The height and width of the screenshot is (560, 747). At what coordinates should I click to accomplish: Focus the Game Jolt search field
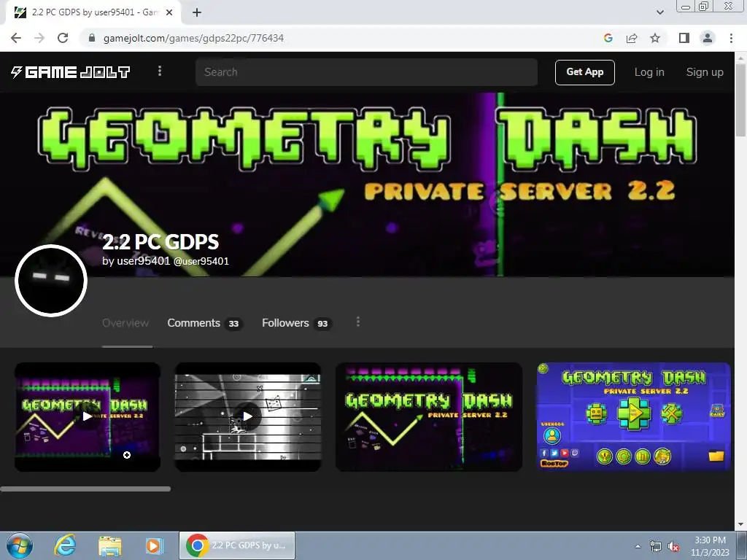(366, 72)
